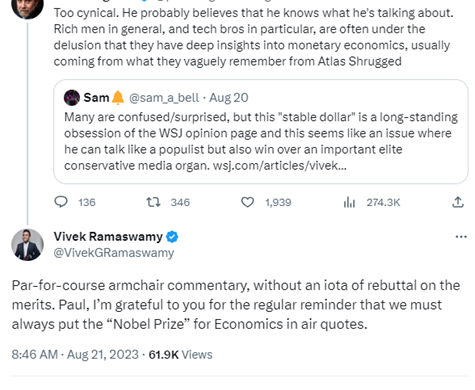
Task: Click the share upload icon
Action: (458, 202)
